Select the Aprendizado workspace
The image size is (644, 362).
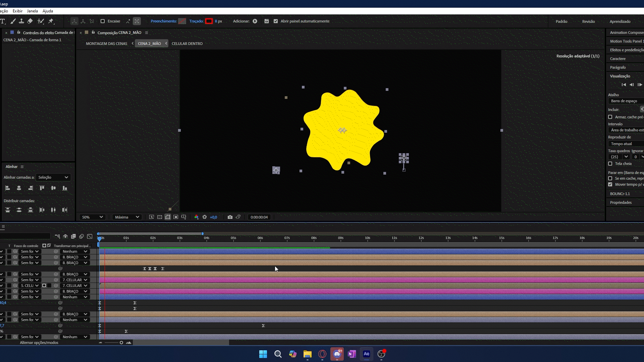click(620, 21)
